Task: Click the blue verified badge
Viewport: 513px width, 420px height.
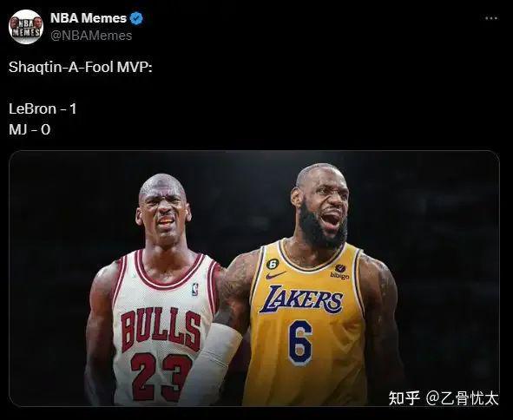Action: (x=136, y=18)
